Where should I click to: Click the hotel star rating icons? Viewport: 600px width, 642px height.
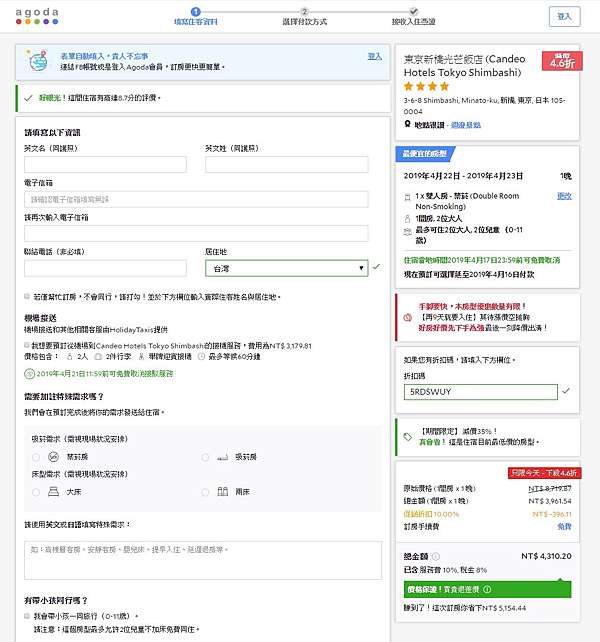click(426, 86)
